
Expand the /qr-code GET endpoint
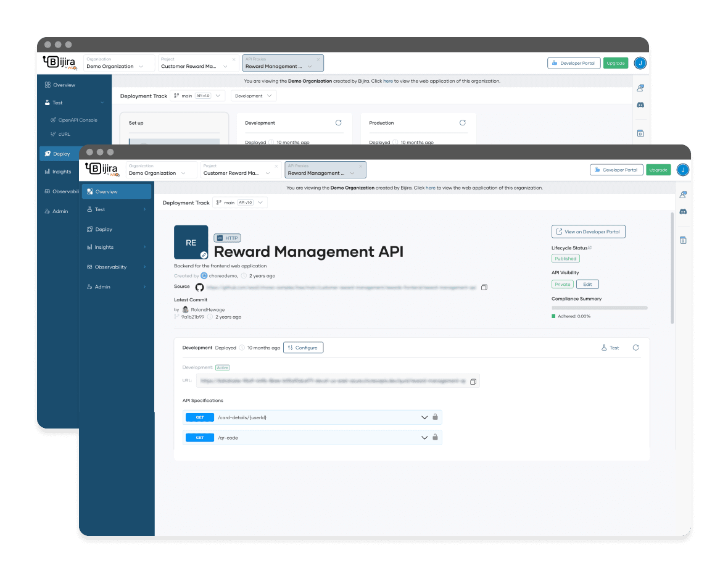(x=424, y=438)
